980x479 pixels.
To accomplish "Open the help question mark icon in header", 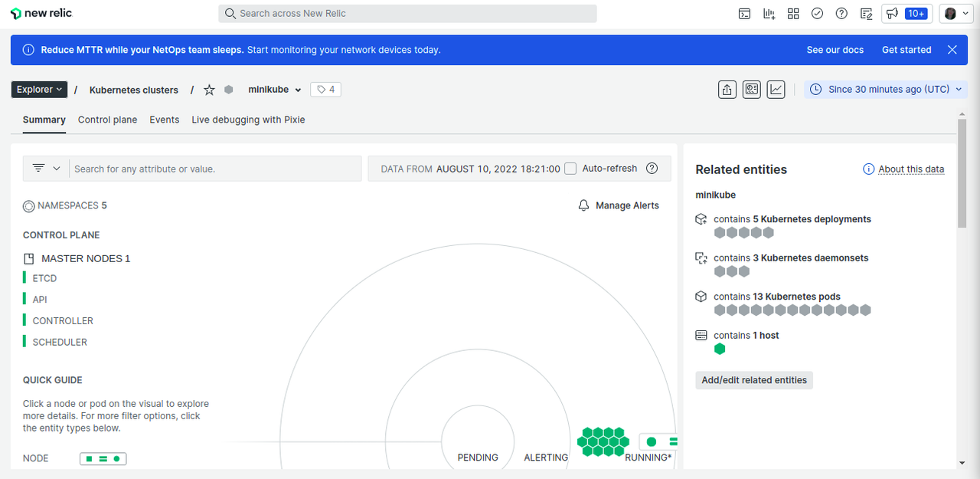I will pos(841,14).
